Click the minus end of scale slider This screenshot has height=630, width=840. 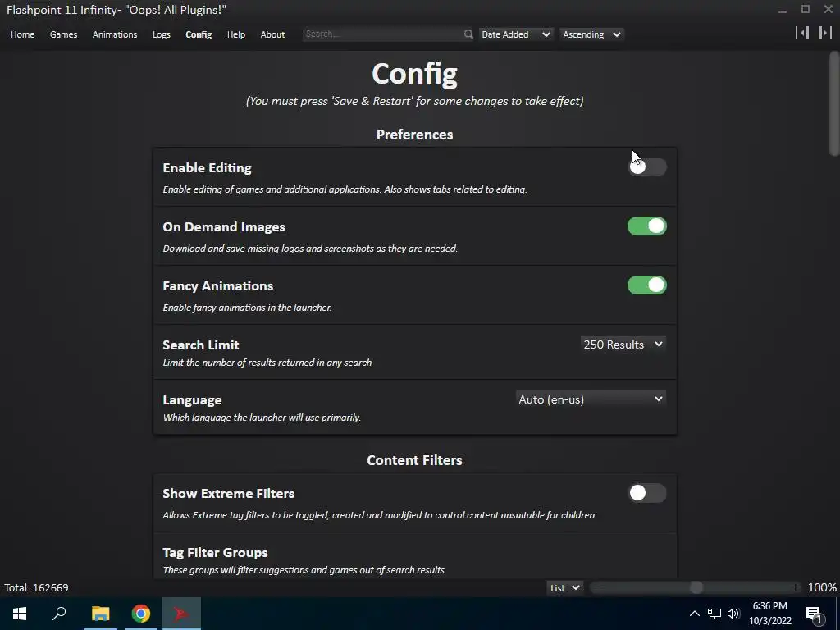(596, 587)
